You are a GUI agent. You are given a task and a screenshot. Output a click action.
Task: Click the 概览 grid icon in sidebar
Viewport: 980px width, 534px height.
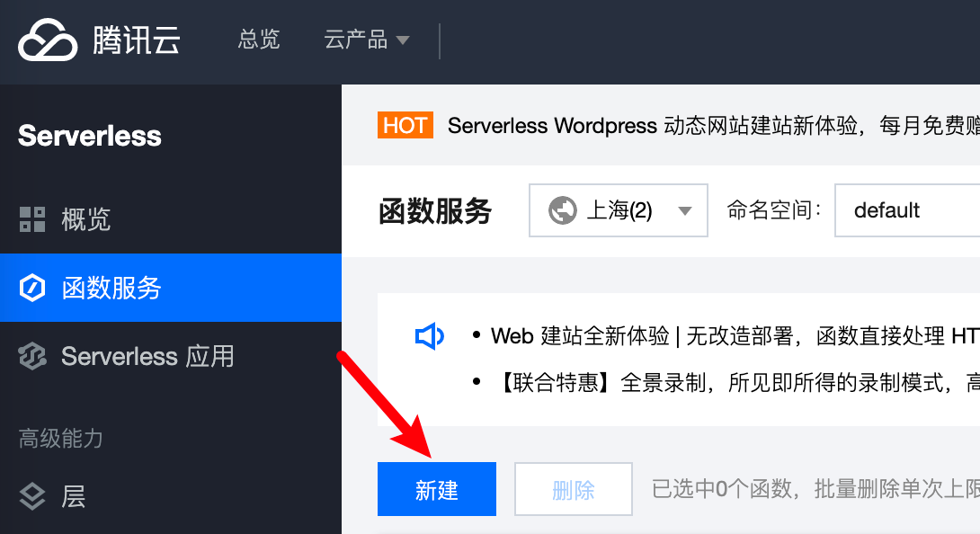(x=32, y=219)
